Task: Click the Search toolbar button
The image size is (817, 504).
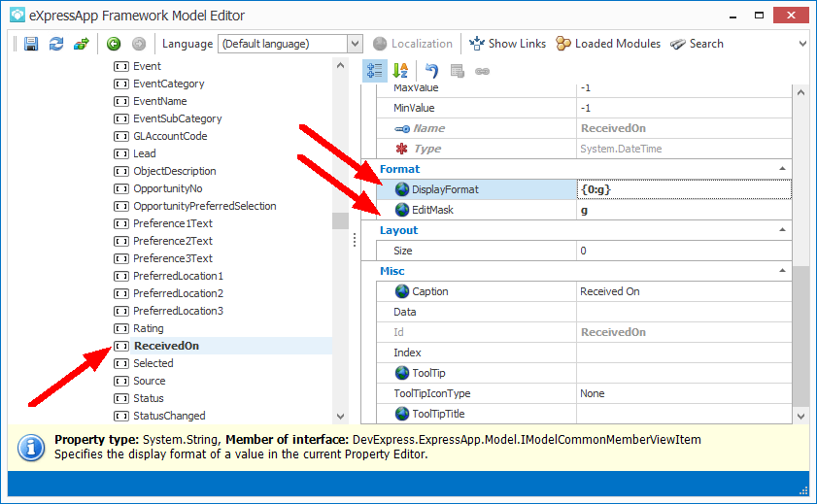Action: 697,44
